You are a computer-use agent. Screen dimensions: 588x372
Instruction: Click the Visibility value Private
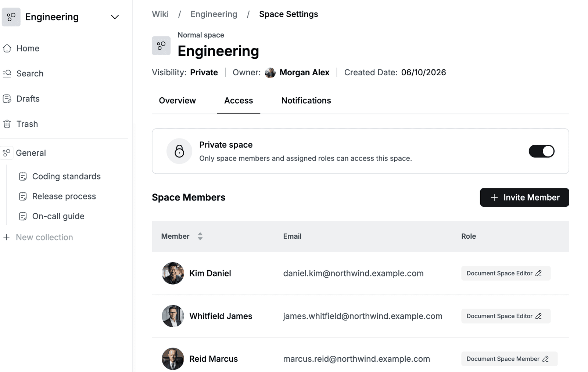click(x=204, y=73)
